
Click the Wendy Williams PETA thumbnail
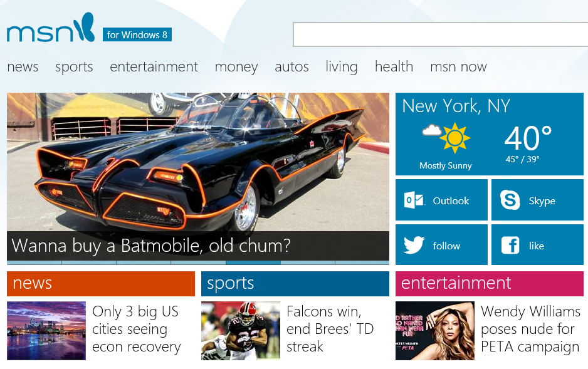pos(434,331)
